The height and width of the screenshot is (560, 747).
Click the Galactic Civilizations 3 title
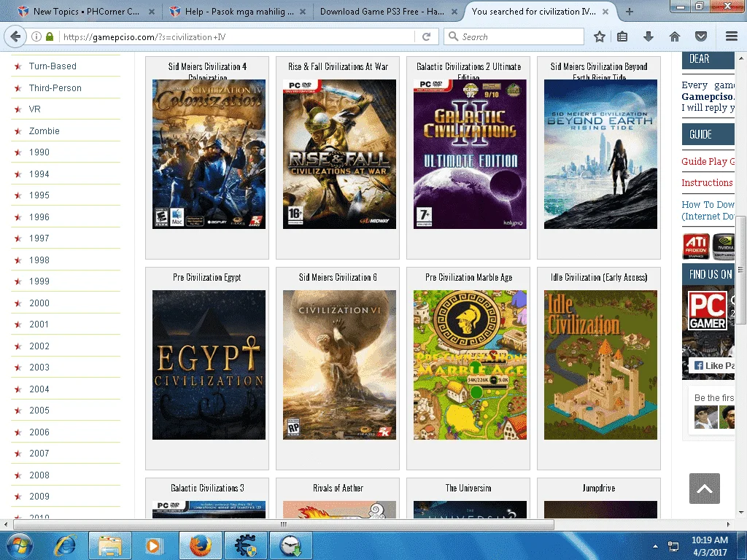(207, 488)
